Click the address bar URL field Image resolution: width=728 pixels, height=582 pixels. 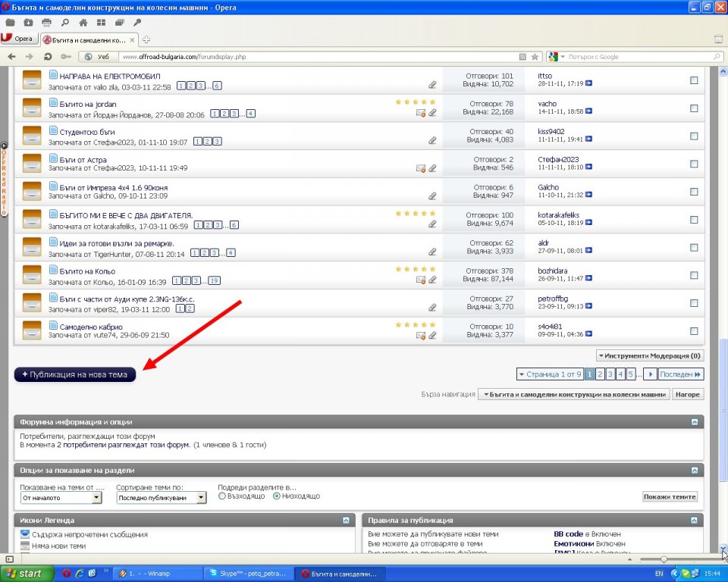pyautogui.click(x=318, y=57)
